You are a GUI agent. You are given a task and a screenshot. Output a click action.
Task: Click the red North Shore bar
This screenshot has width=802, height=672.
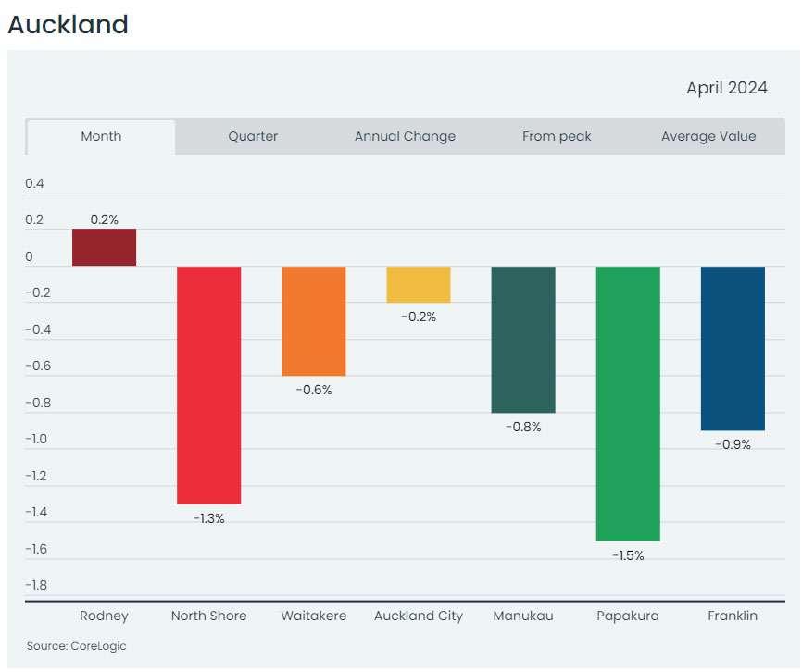[209, 385]
